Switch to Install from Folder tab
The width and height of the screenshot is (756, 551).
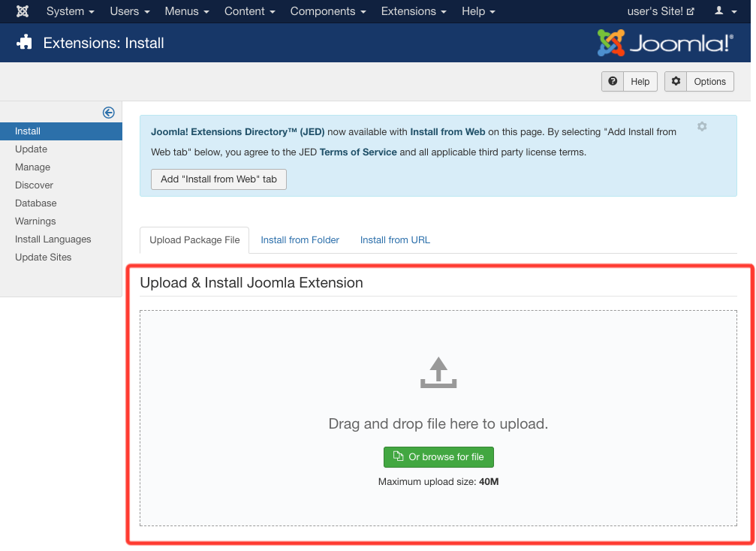click(x=300, y=240)
